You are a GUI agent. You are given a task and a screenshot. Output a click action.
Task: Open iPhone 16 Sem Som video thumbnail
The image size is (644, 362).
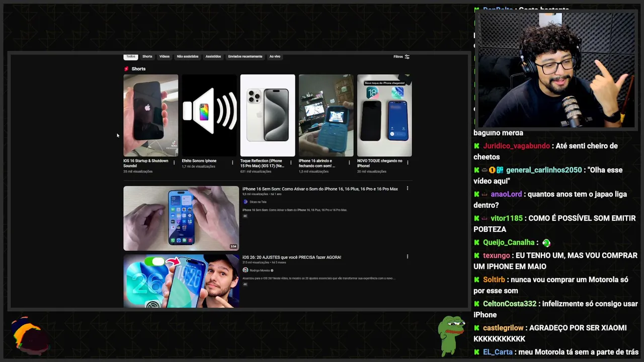point(181,218)
